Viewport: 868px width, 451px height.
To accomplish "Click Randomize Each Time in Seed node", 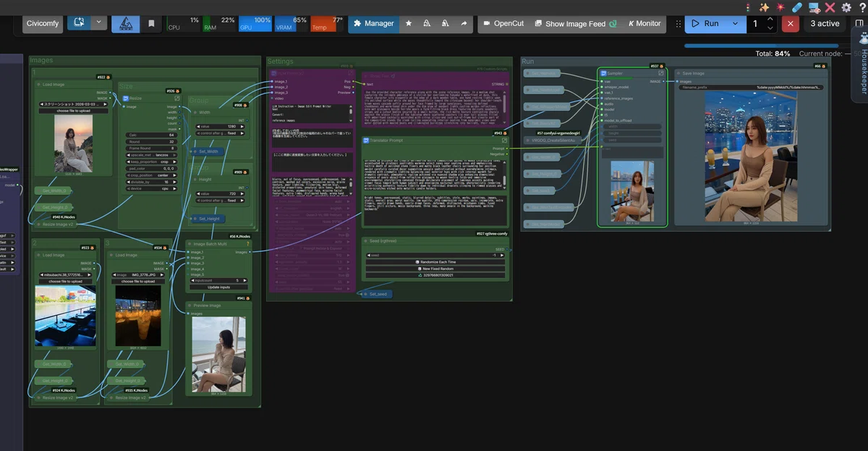I will [x=436, y=261].
